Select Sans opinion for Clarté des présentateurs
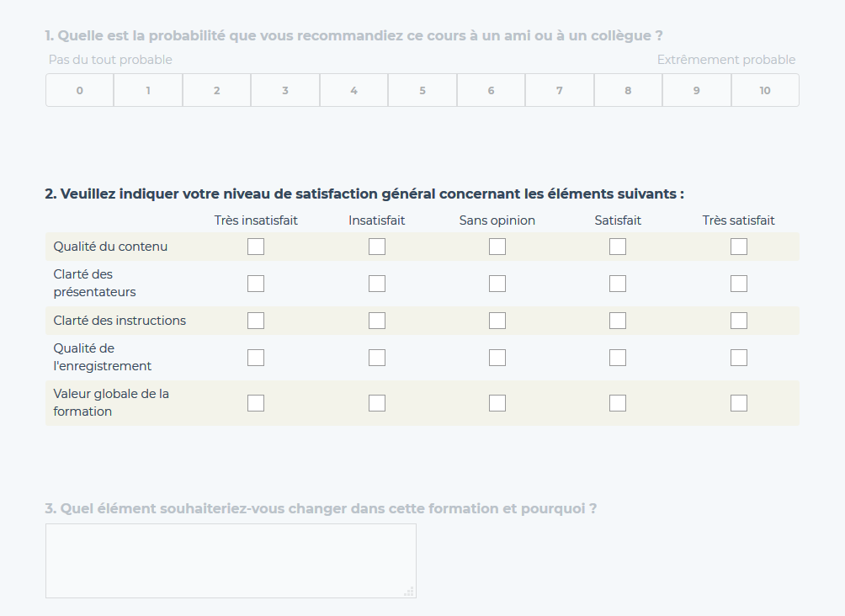845x616 pixels. [497, 283]
